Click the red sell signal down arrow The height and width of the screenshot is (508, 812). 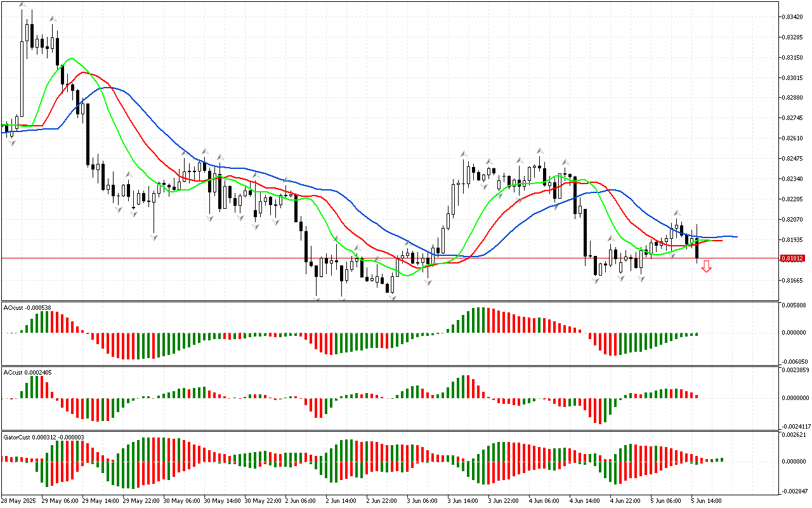tap(706, 266)
